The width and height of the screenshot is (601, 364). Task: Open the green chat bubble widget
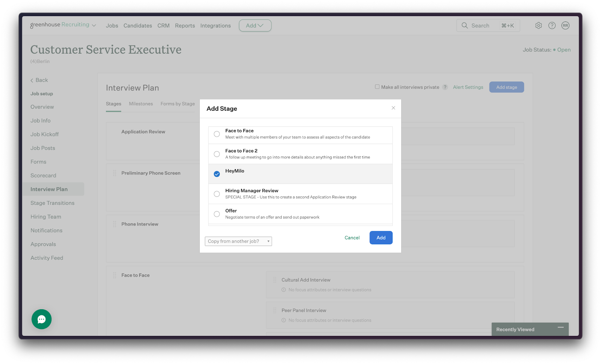click(x=42, y=319)
